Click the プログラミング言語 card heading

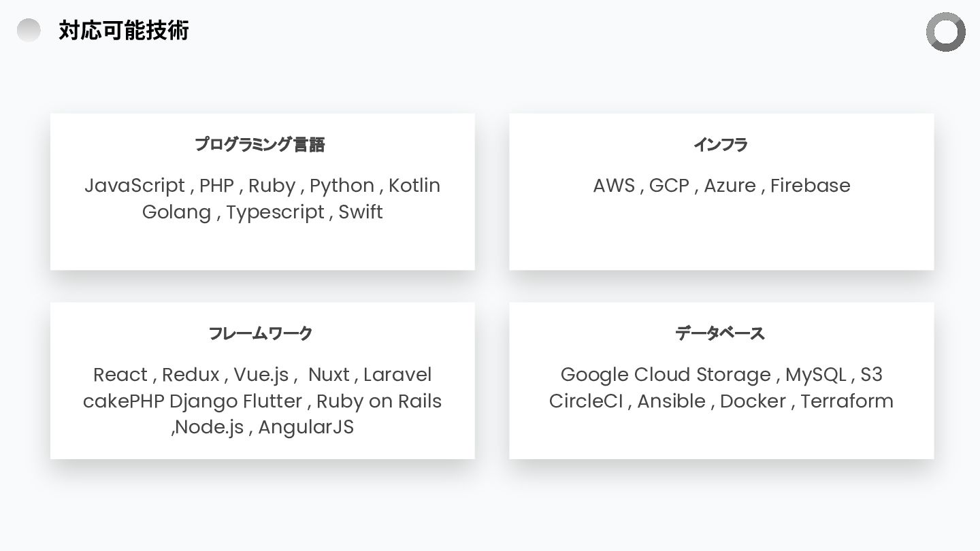tap(260, 144)
